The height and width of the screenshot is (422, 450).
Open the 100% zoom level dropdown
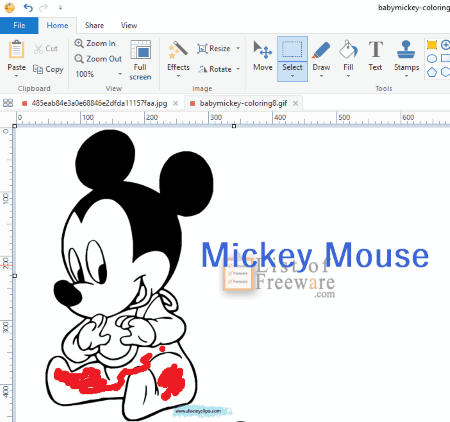click(98, 74)
